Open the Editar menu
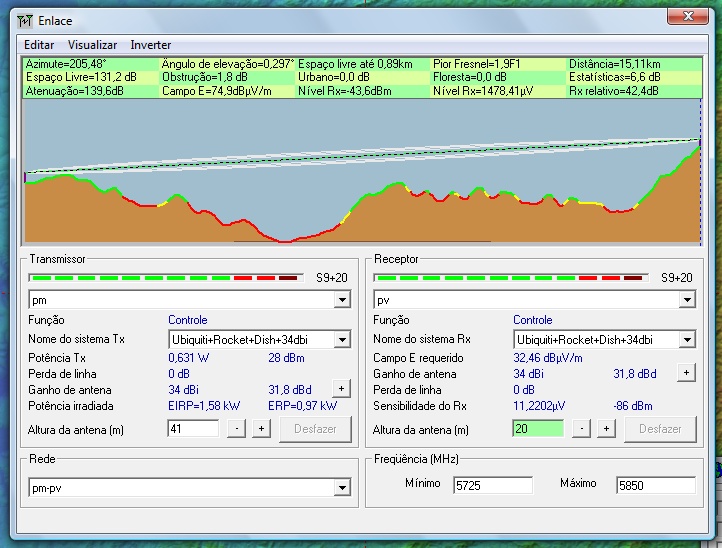Screen dimensions: 722x548 [39, 45]
